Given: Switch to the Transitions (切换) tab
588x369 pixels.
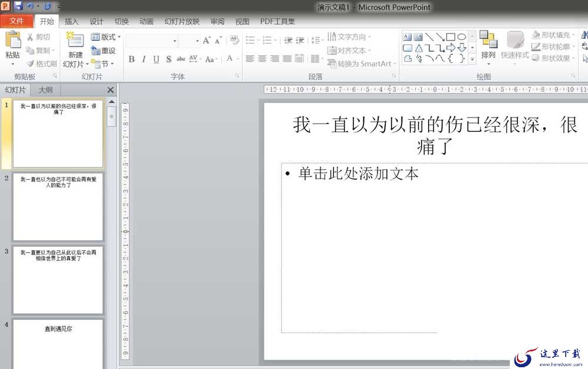Looking at the screenshot, I should [x=122, y=22].
